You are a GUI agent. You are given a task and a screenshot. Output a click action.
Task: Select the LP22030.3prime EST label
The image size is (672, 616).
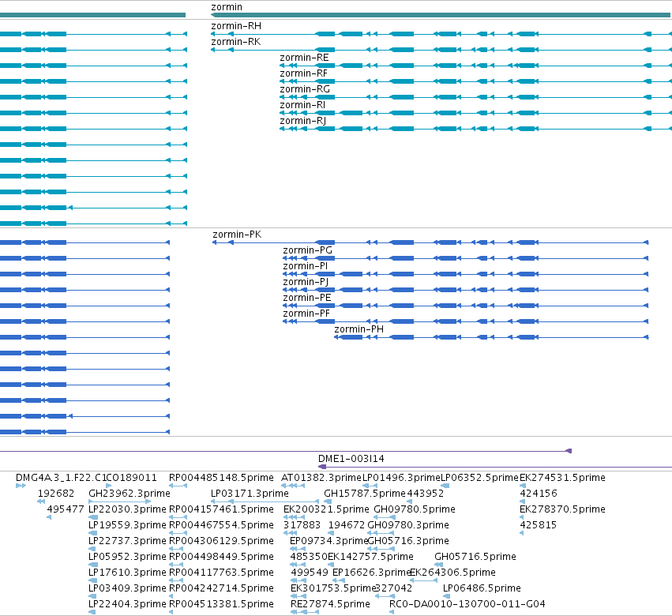click(x=127, y=509)
